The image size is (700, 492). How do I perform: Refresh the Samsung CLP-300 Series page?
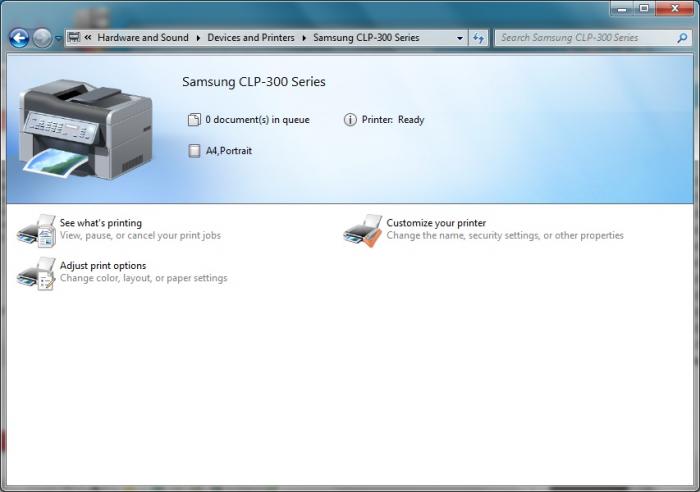pyautogui.click(x=479, y=38)
